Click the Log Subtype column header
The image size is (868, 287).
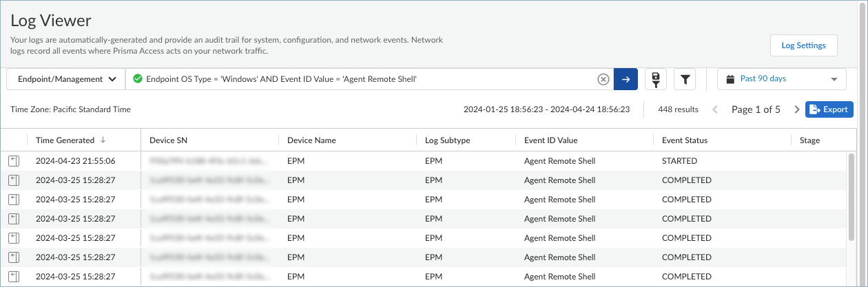(447, 140)
